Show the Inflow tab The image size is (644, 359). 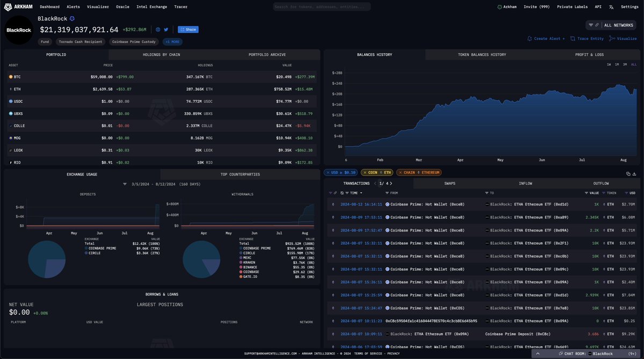point(525,184)
